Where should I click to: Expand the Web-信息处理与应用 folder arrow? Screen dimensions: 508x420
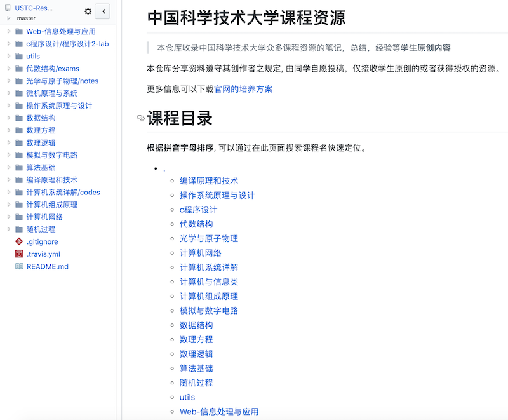point(8,31)
